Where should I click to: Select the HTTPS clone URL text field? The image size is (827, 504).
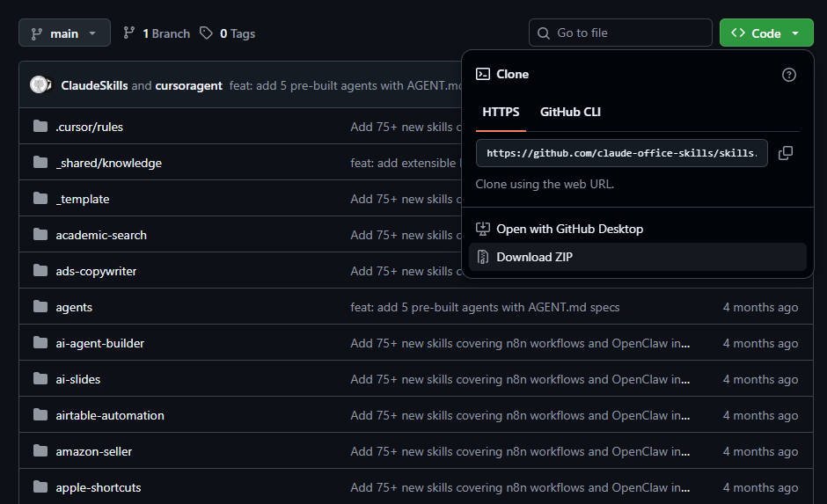(621, 153)
